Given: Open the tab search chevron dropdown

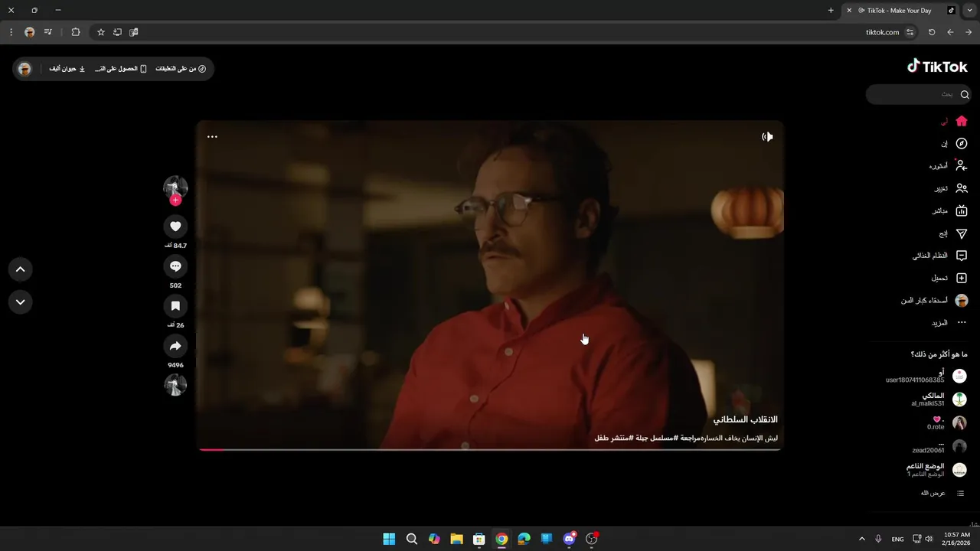Looking at the screenshot, I should [x=969, y=11].
